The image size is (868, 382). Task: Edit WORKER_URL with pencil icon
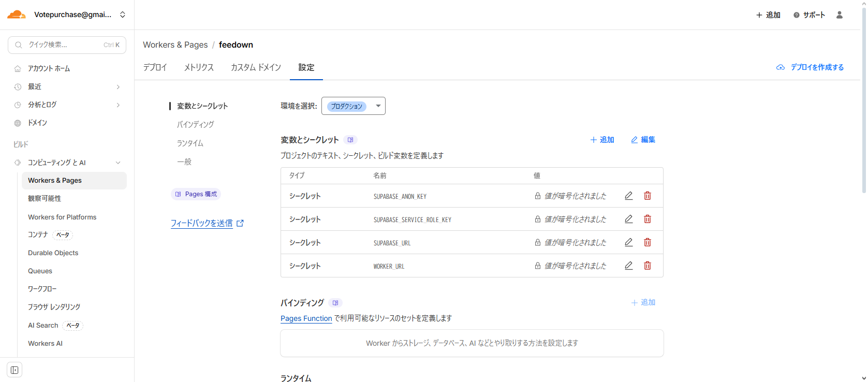[629, 266]
